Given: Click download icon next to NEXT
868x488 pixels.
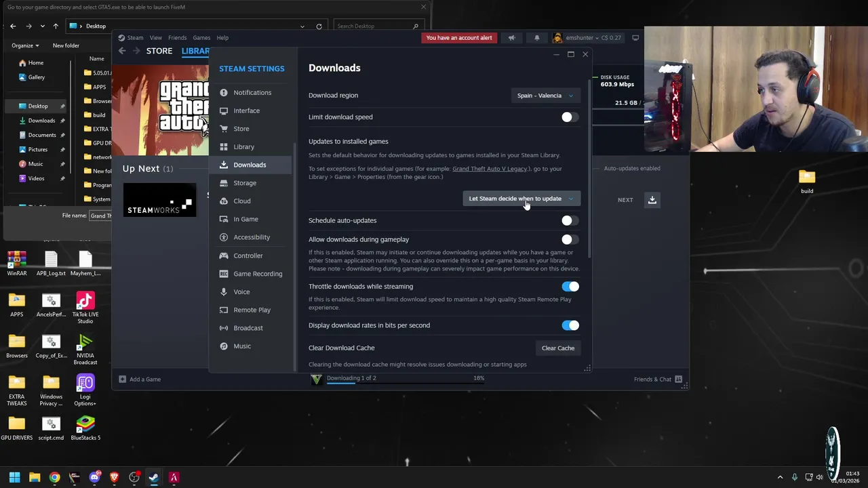Looking at the screenshot, I should click(x=652, y=200).
